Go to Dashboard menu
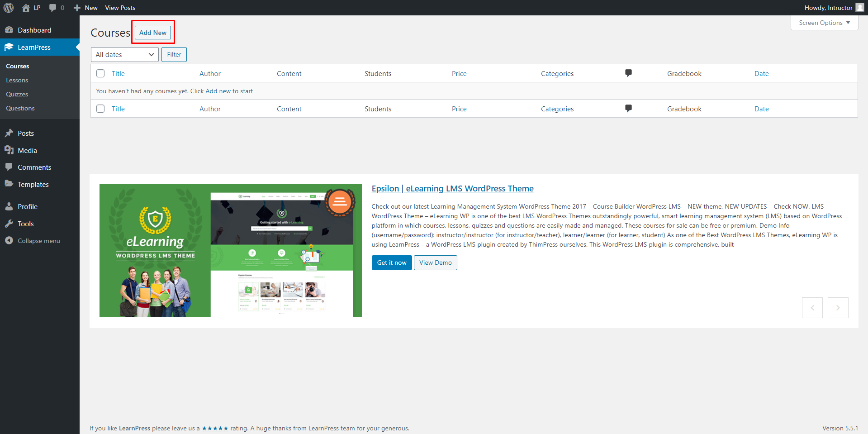This screenshot has height=434, width=868. [34, 30]
